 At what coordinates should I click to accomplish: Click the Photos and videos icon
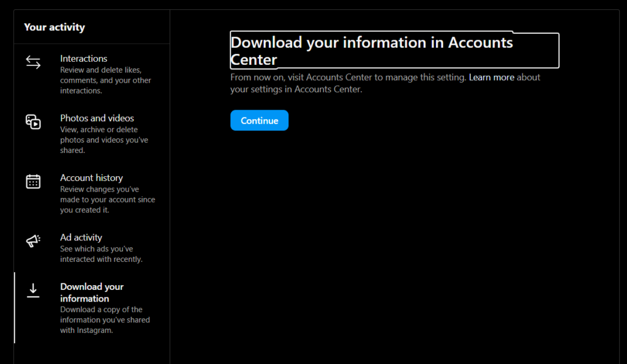[x=33, y=122]
